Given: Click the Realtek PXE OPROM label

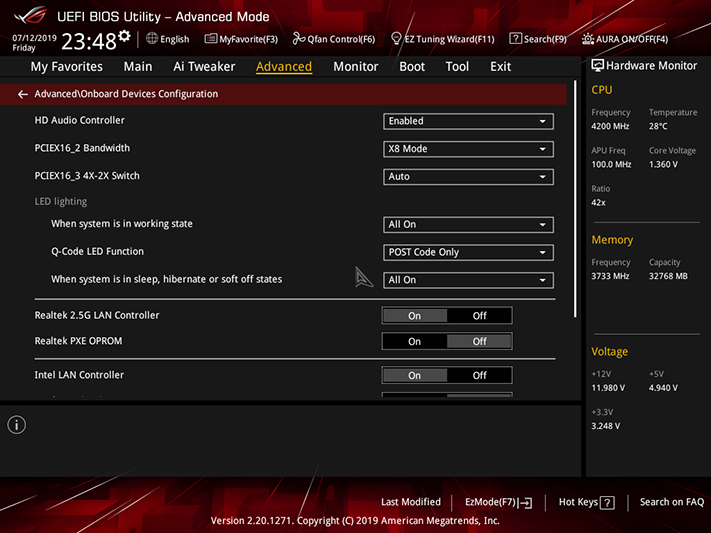Looking at the screenshot, I should coord(78,341).
